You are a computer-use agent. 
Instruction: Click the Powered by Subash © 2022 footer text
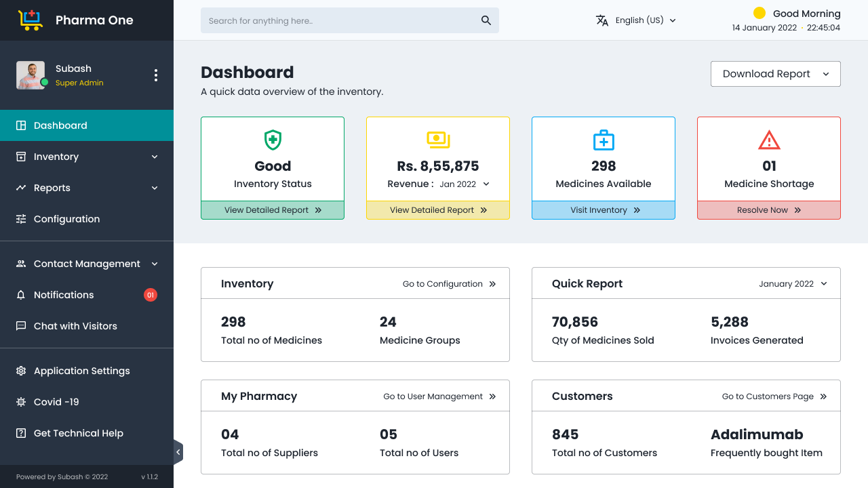[x=62, y=477]
